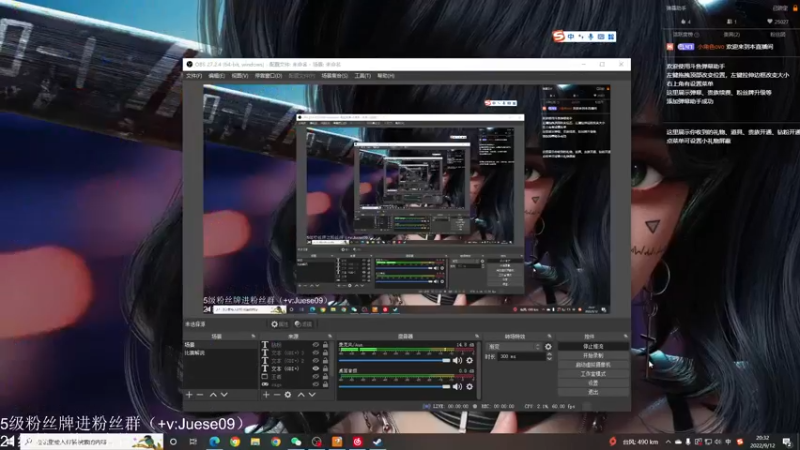Open WeChat from the taskbar

click(x=296, y=441)
